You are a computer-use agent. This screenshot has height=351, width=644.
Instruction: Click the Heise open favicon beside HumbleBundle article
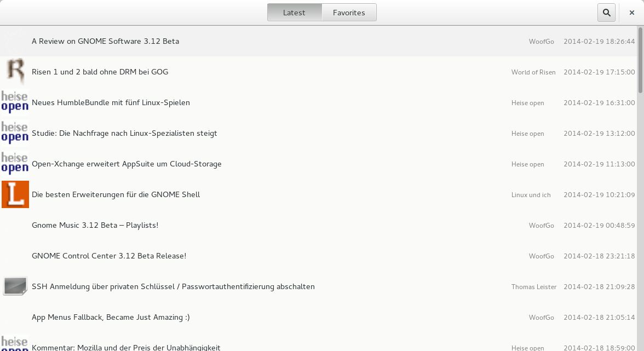(15, 102)
